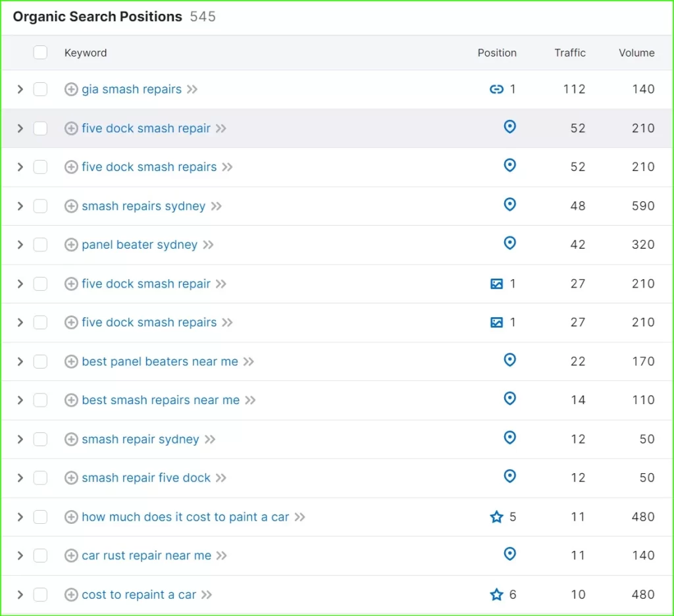Expand the "smash repair five dock" row details
The width and height of the screenshot is (674, 616).
pyautogui.click(x=20, y=478)
